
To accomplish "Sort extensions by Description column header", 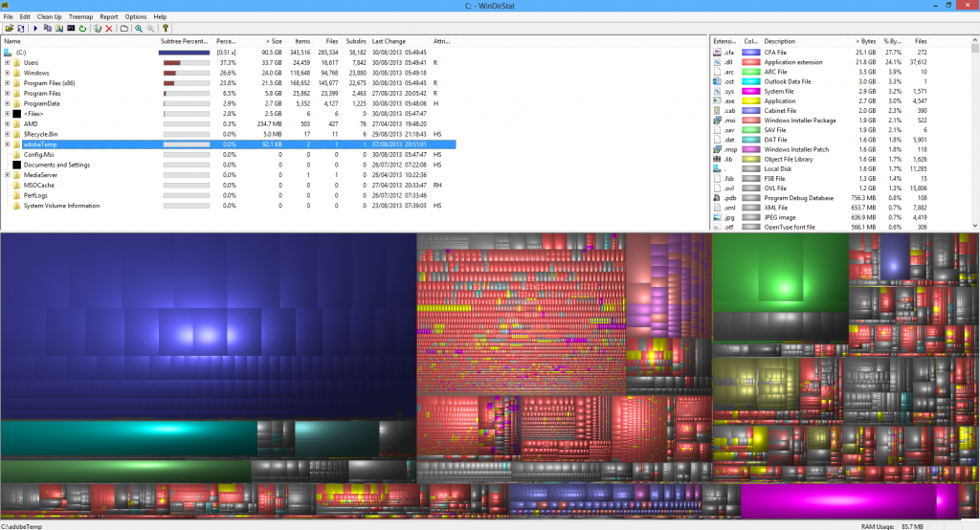I will point(805,41).
